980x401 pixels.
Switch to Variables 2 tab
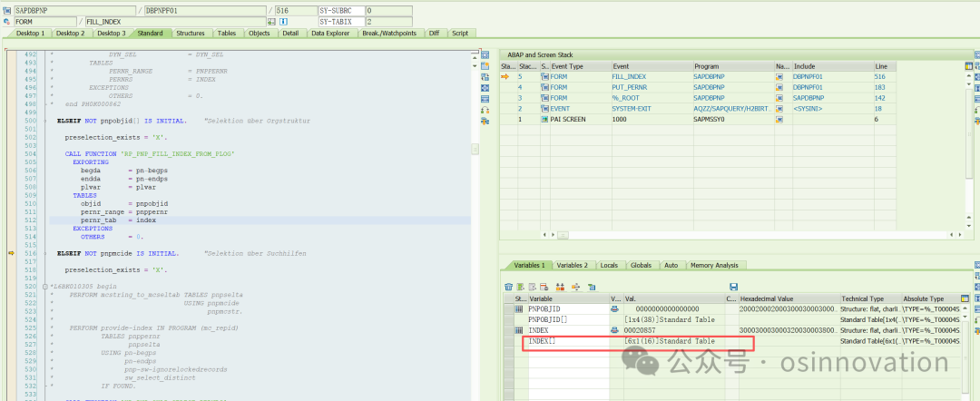(x=573, y=266)
